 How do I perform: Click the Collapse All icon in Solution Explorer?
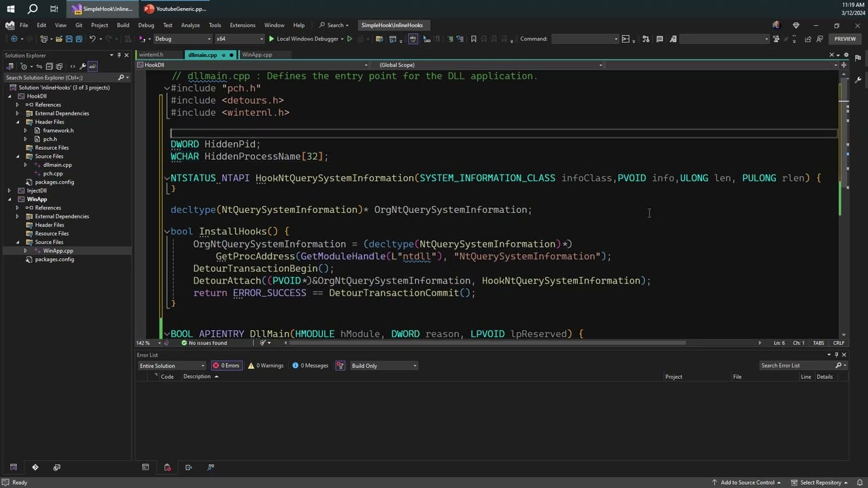coord(50,66)
